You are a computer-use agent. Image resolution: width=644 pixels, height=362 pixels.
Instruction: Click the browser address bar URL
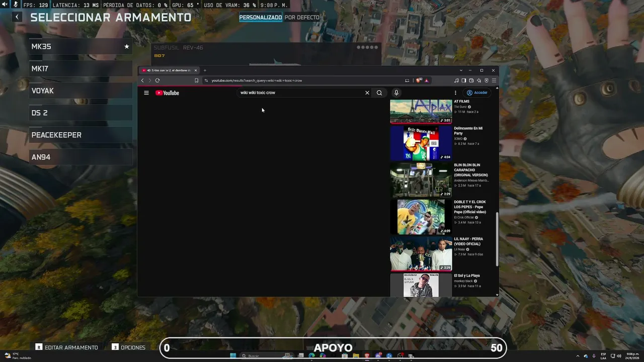(257, 80)
